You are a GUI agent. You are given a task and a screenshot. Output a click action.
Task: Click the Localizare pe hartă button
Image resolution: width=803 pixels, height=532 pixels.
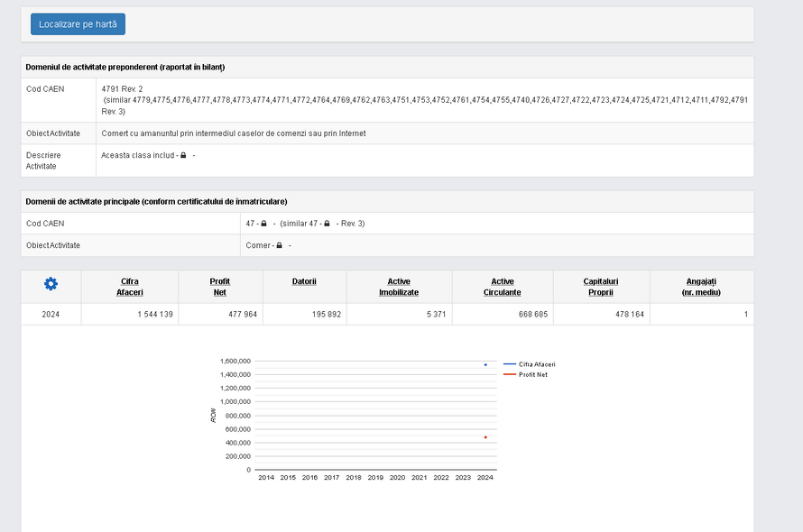coord(78,24)
